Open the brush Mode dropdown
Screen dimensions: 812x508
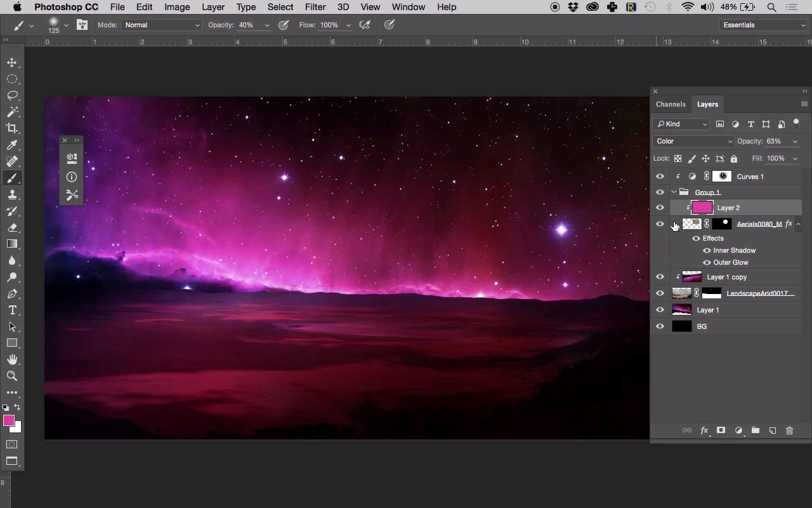(x=162, y=25)
